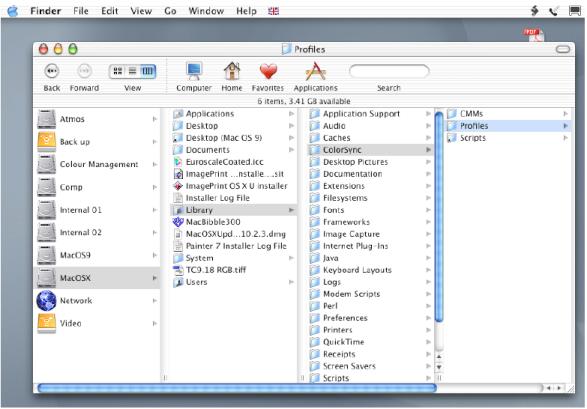
Task: Open the View menu
Action: click(141, 11)
